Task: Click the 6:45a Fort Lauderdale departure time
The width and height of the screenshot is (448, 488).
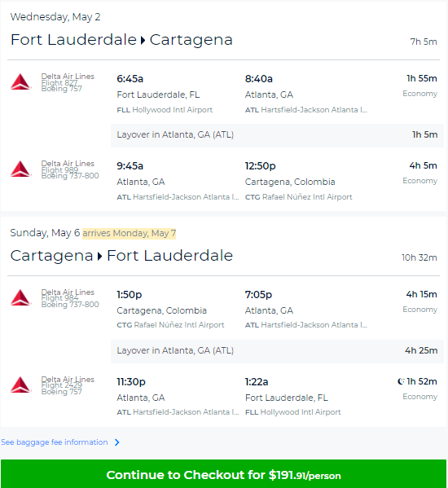Action: click(130, 79)
